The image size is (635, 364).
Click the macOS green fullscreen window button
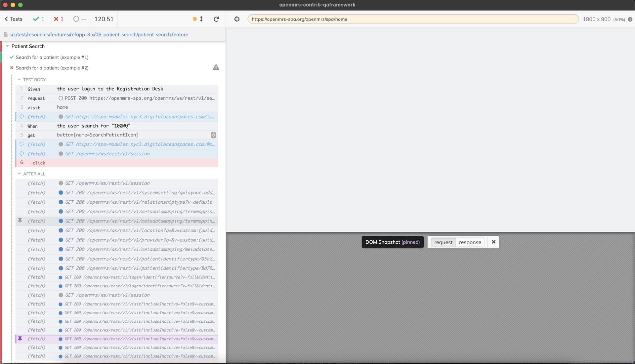(x=21, y=5)
